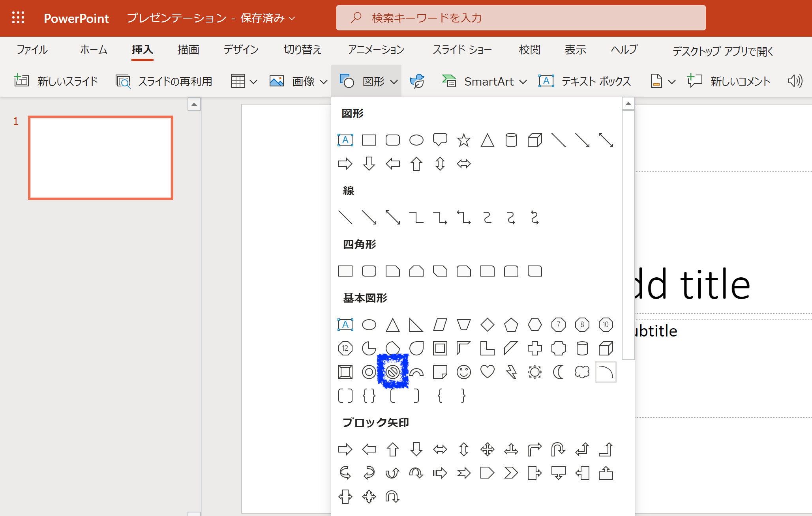Image resolution: width=812 pixels, height=516 pixels.
Task: Select the chevron block arrow
Action: (511, 473)
